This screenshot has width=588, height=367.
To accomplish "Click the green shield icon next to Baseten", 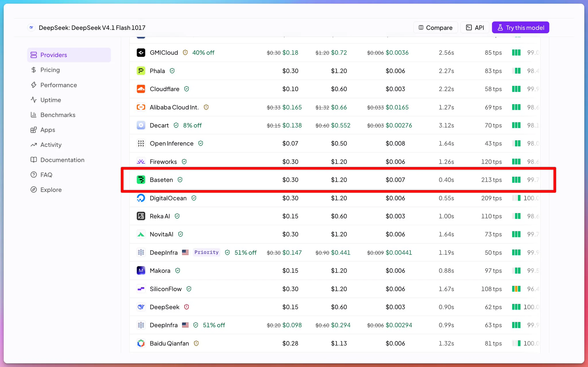I will pyautogui.click(x=180, y=180).
